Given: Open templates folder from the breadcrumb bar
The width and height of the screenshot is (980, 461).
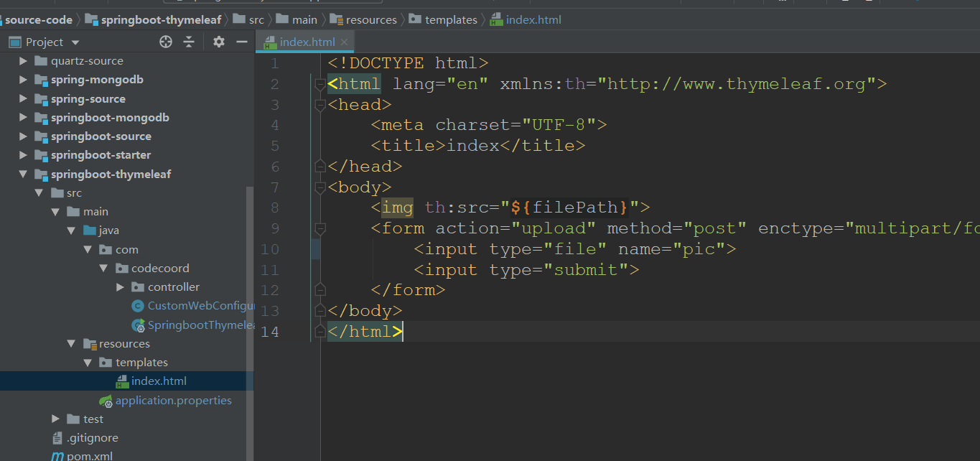Looking at the screenshot, I should [449, 19].
